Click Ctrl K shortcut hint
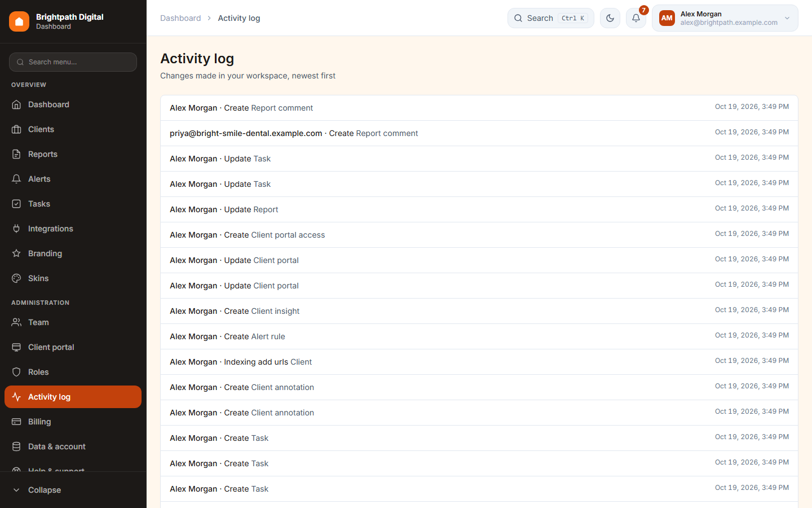This screenshot has height=508, width=812. 573,18
